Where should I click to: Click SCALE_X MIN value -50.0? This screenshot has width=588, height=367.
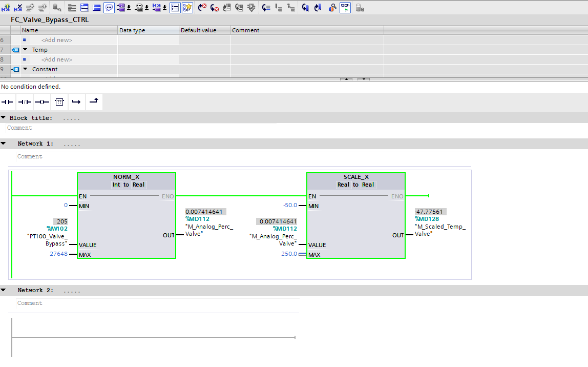click(x=290, y=205)
